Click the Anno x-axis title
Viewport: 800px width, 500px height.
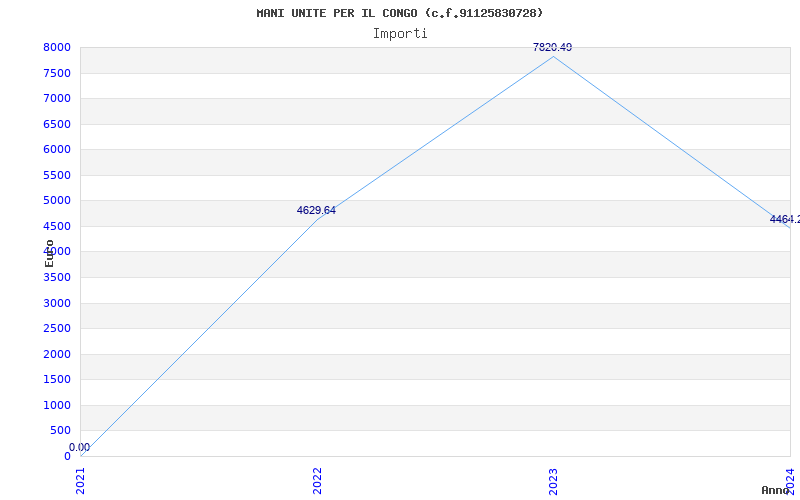[x=775, y=490]
